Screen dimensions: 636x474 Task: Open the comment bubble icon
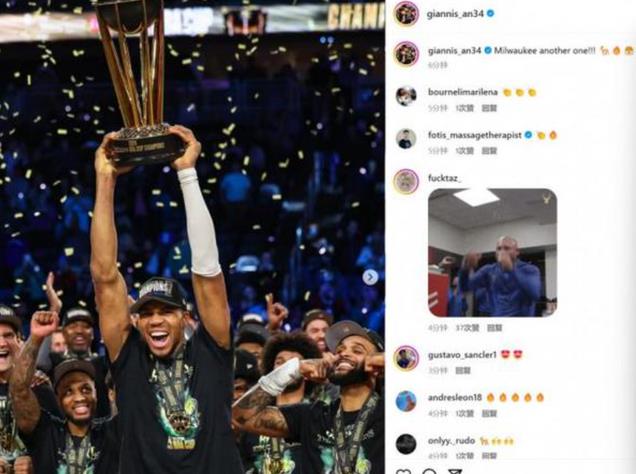(x=430, y=471)
